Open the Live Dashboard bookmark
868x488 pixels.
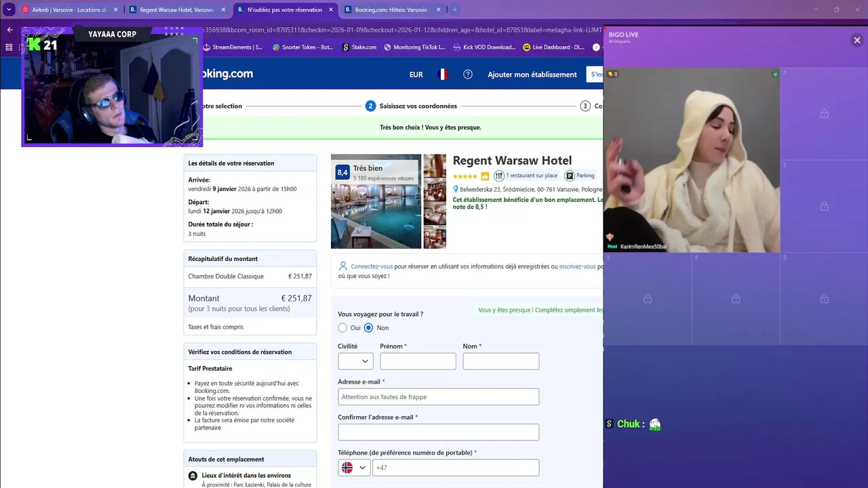pyautogui.click(x=554, y=47)
